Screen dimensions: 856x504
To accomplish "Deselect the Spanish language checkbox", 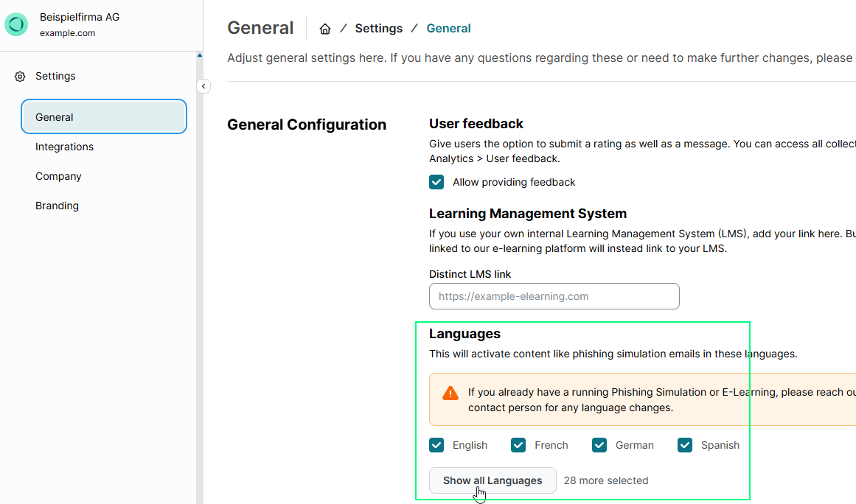I will (x=685, y=445).
